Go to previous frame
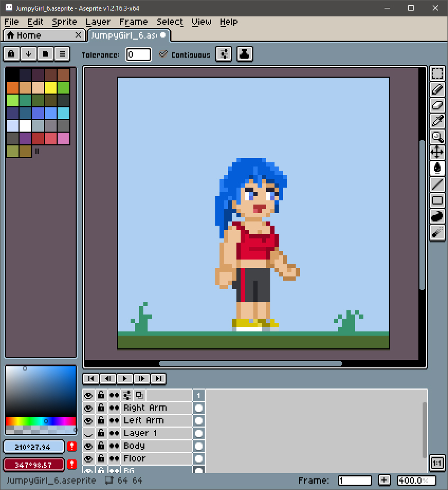The width and height of the screenshot is (448, 490). point(108,378)
